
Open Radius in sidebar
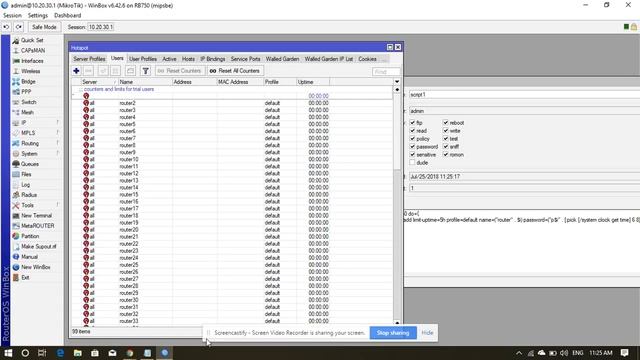29,195
